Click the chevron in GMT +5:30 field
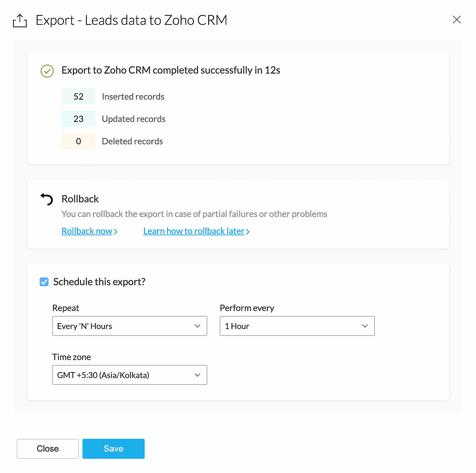The image size is (476, 473). (x=197, y=375)
